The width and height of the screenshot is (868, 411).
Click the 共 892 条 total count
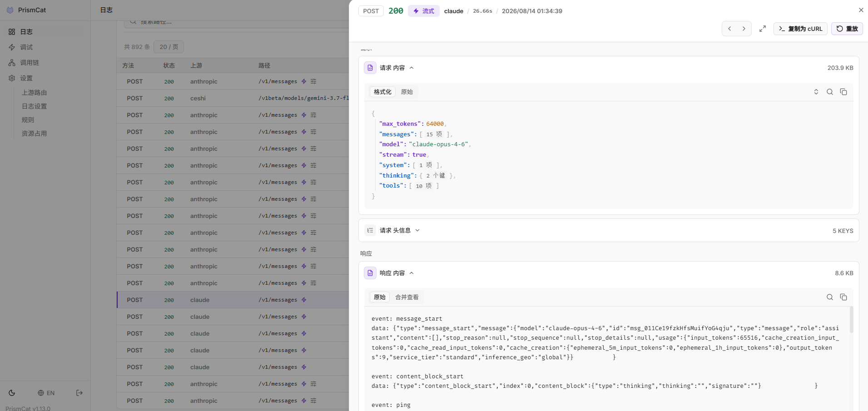coord(137,47)
